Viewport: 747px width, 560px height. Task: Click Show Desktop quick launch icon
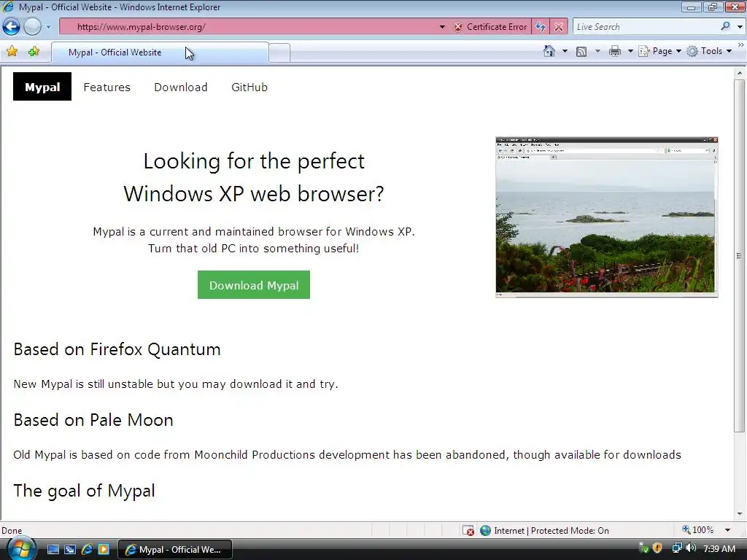tap(53, 550)
